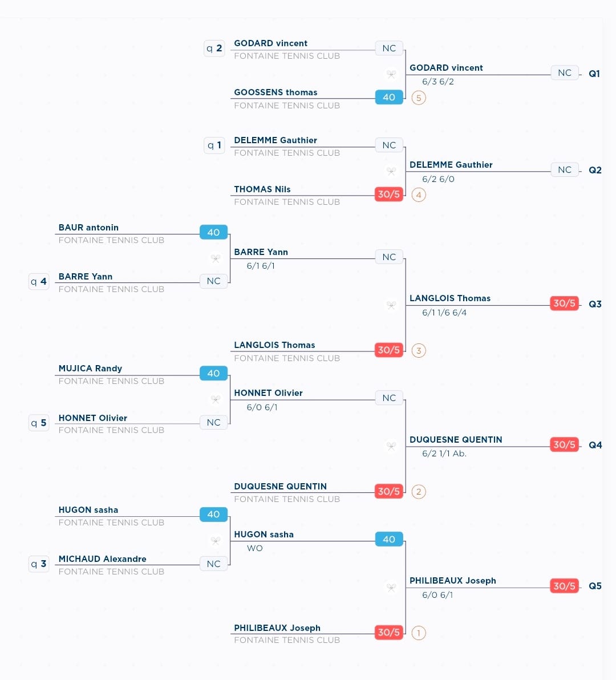The width and height of the screenshot is (616, 680).
Task: Click the racket icon for the Godard vs Goossens match
Action: tap(391, 74)
